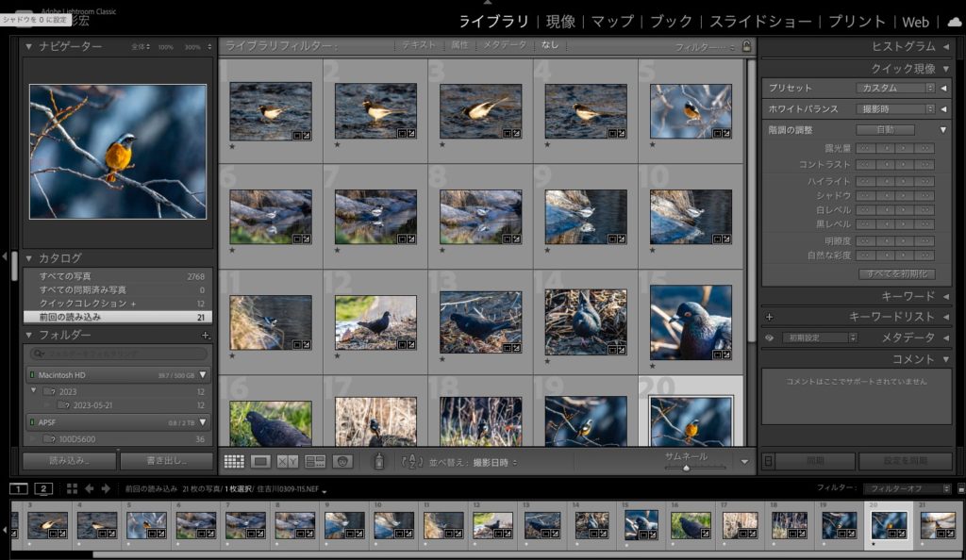Click the plus icon on フォルダー panel
The width and height of the screenshot is (966, 560).
[x=206, y=336]
